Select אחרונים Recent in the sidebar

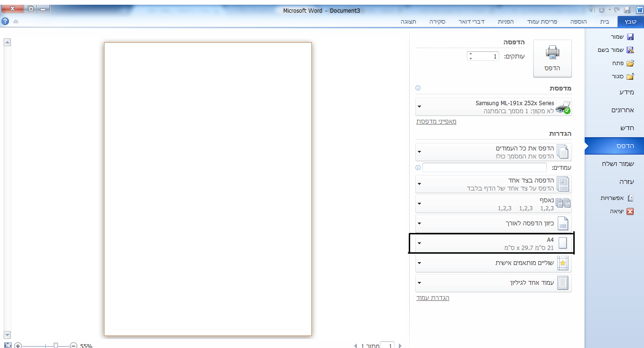coord(622,110)
